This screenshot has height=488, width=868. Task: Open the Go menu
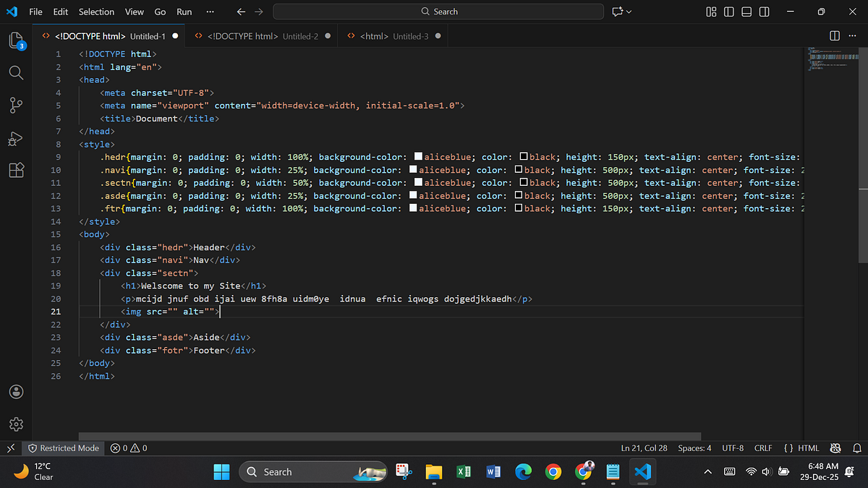click(160, 12)
